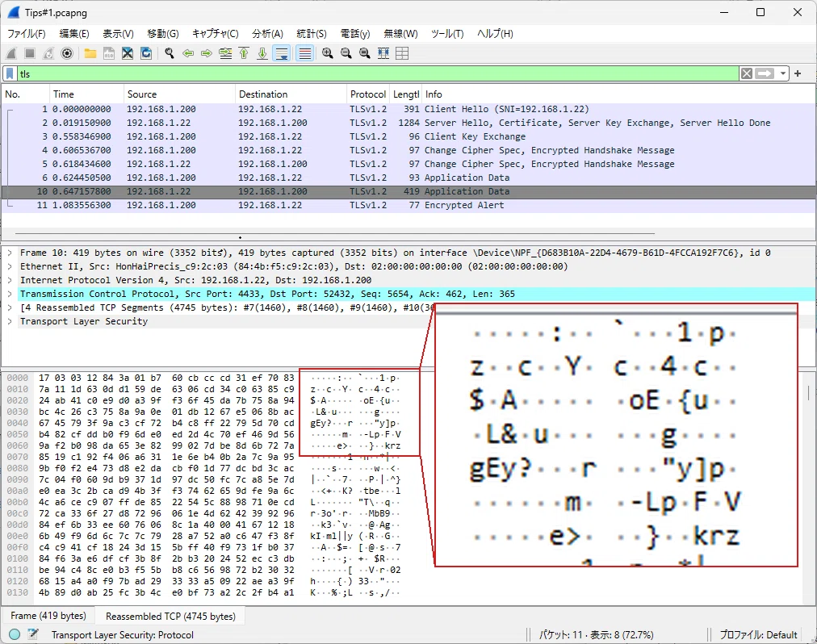Clear the tls display filter with X

click(747, 74)
